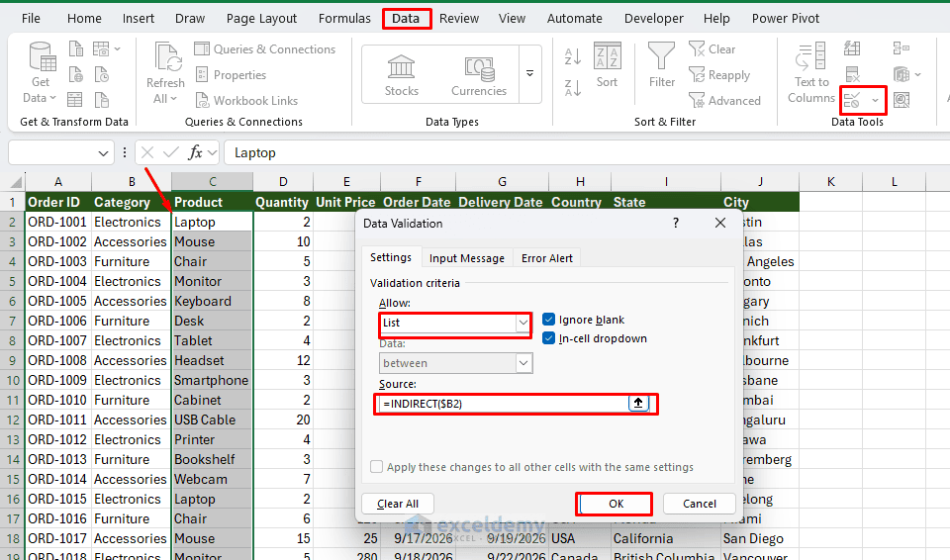
Task: Switch to the Input Message tab
Action: point(466,258)
